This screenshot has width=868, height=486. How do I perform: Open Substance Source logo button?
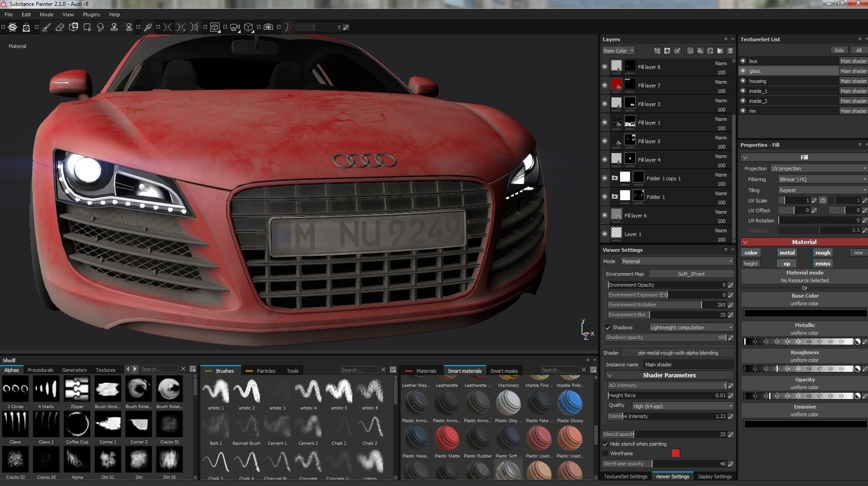tap(13, 27)
